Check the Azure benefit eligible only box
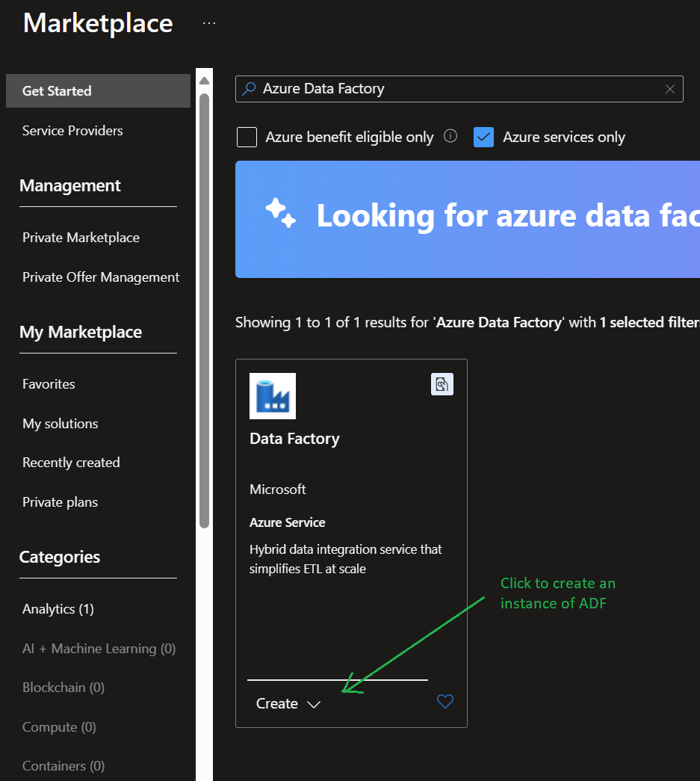Viewport: 700px width, 781px height. coord(246,137)
